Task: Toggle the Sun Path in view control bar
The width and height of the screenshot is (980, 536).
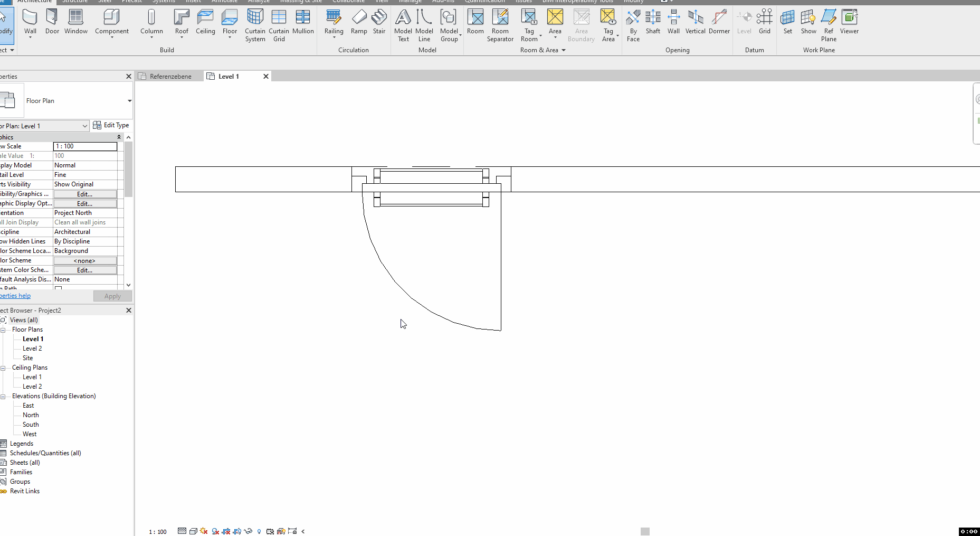Action: pyautogui.click(x=204, y=531)
